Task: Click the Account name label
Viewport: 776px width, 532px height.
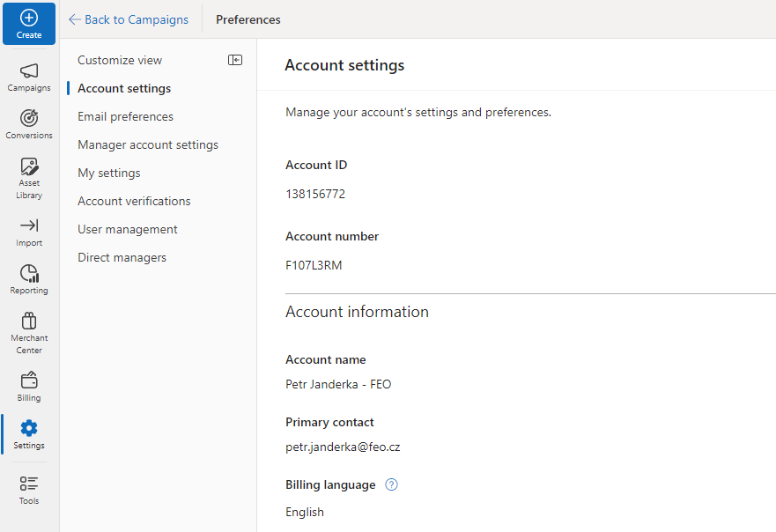Action: [326, 359]
